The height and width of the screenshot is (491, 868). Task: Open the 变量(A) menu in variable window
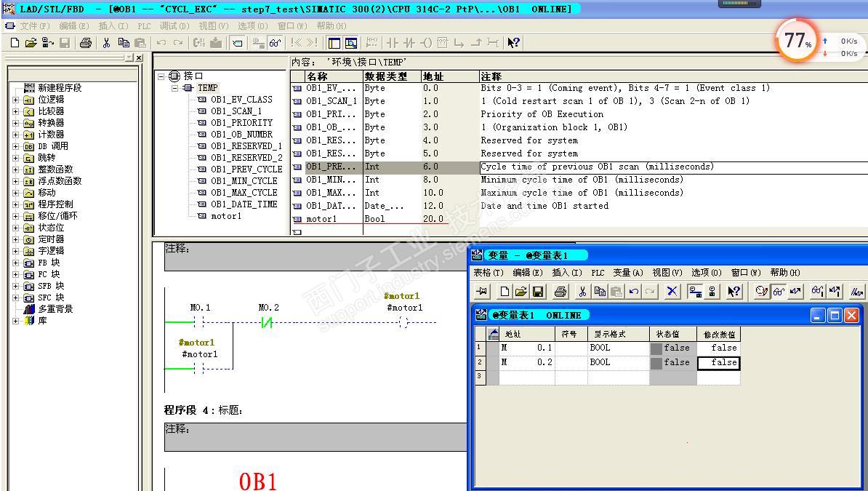point(628,273)
